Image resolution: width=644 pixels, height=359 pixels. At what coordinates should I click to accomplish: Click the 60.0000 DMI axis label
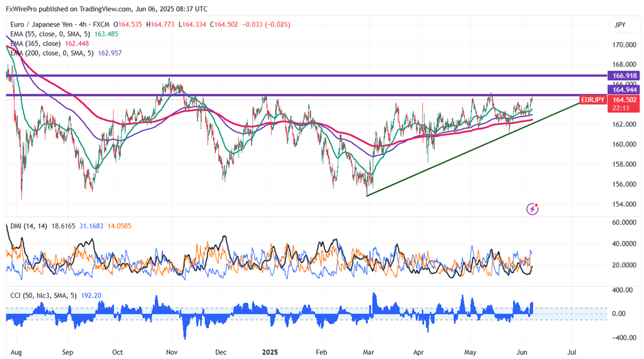[624, 222]
